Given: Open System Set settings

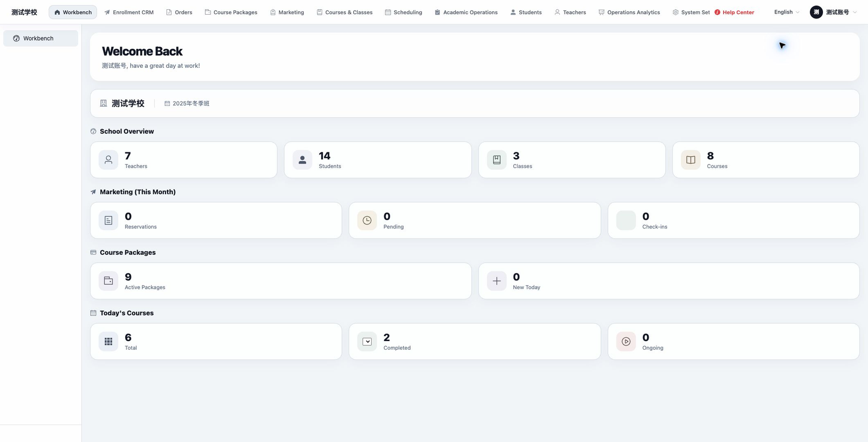Looking at the screenshot, I should pos(691,12).
